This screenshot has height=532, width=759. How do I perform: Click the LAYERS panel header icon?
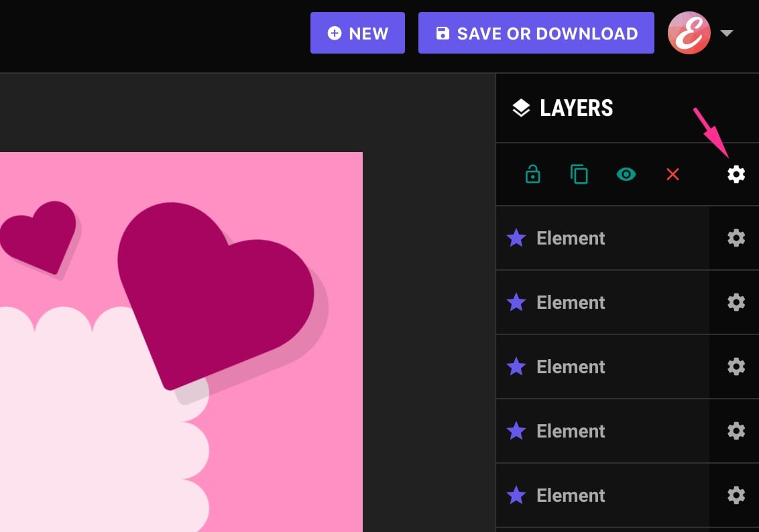point(521,108)
